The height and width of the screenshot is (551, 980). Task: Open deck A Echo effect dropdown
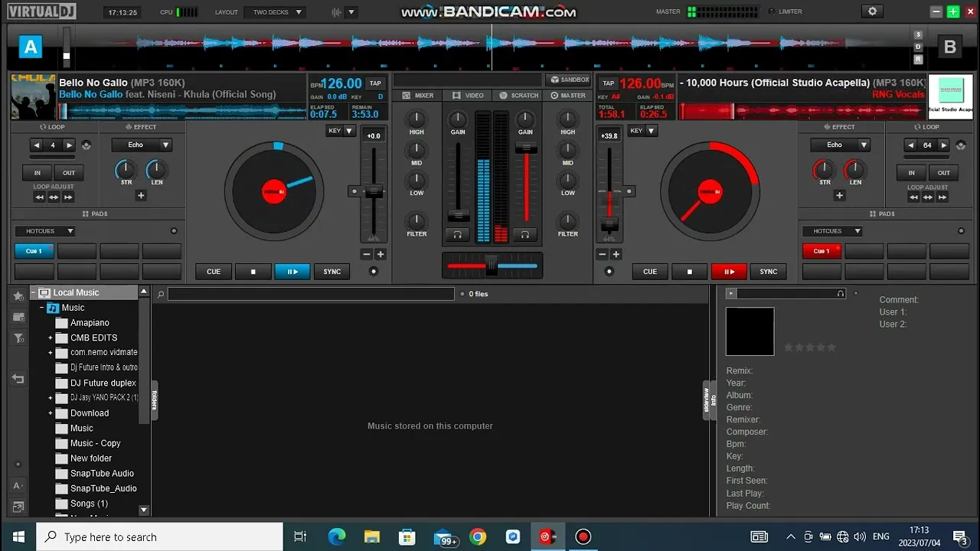142,145
